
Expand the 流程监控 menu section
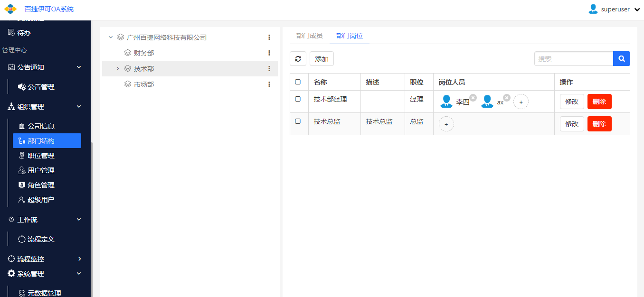pos(79,259)
